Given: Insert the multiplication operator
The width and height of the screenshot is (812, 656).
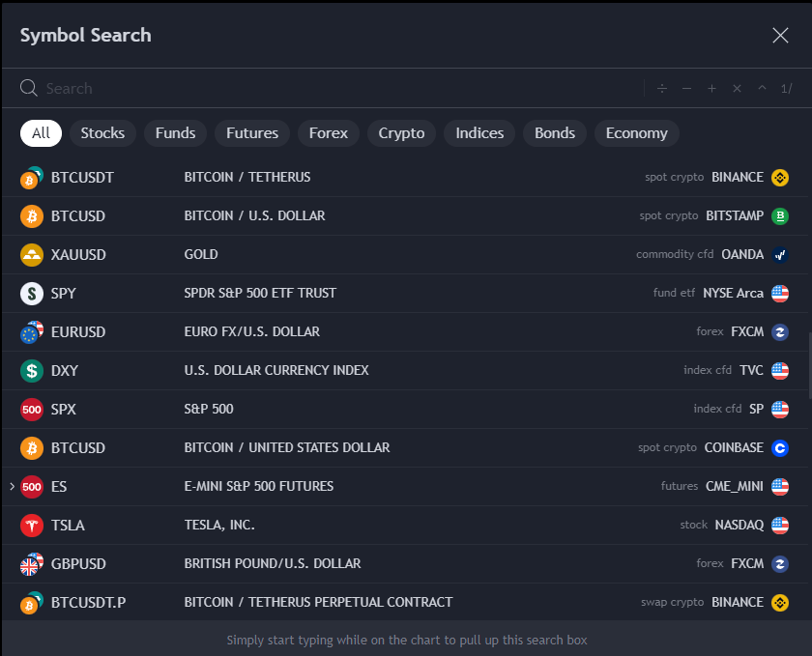Looking at the screenshot, I should coord(737,89).
